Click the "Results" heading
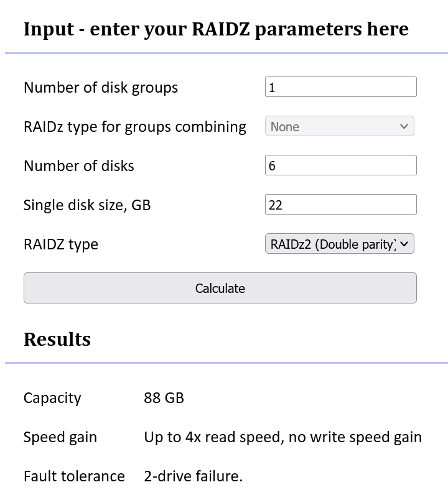 click(x=57, y=340)
